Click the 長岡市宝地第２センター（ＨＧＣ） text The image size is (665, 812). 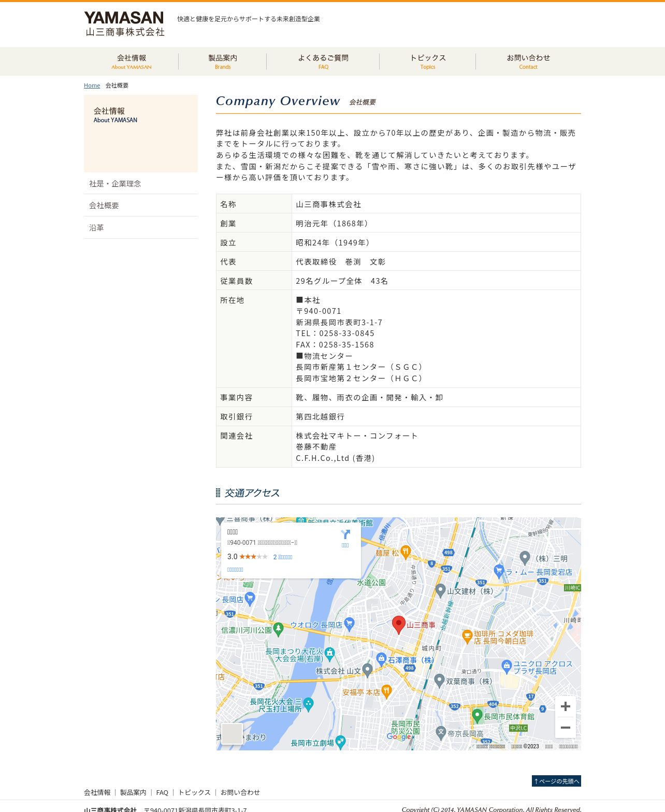(x=360, y=379)
